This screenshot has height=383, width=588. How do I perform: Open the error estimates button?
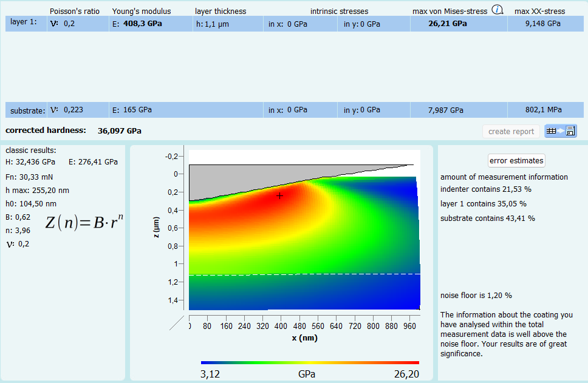[517, 161]
